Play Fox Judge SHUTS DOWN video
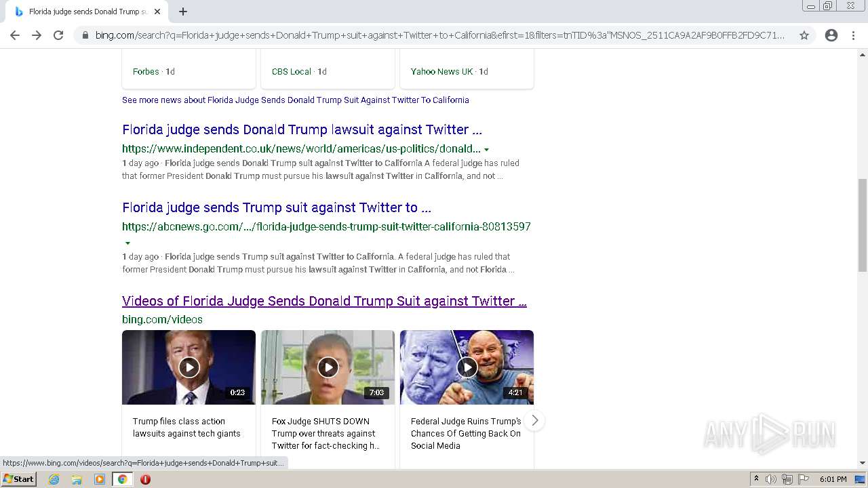The width and height of the screenshot is (868, 488). (x=328, y=367)
